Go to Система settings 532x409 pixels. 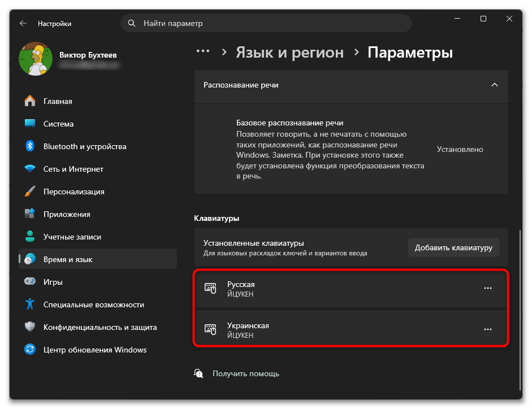(98, 124)
